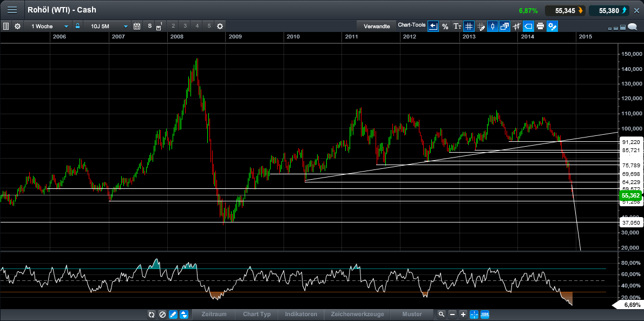
Task: Open the Verwandte tab
Action: coord(376,27)
